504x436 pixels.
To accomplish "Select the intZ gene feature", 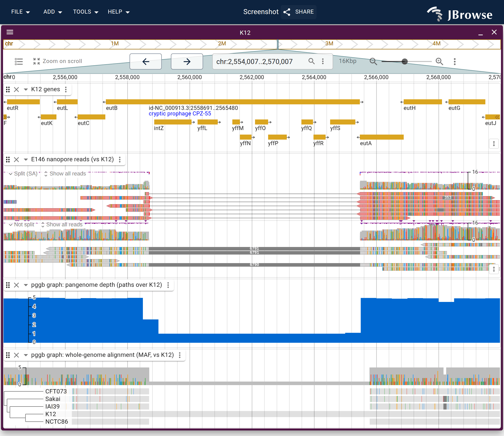I will 173,122.
